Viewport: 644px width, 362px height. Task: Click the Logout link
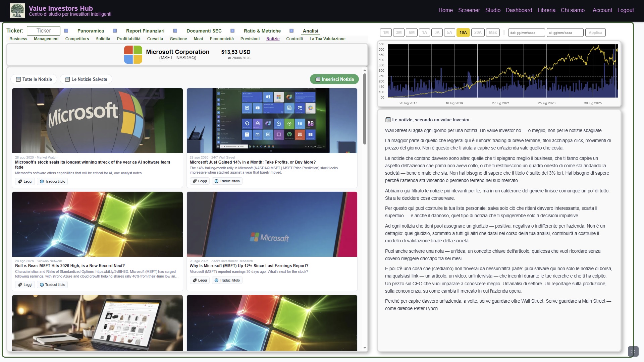point(626,10)
